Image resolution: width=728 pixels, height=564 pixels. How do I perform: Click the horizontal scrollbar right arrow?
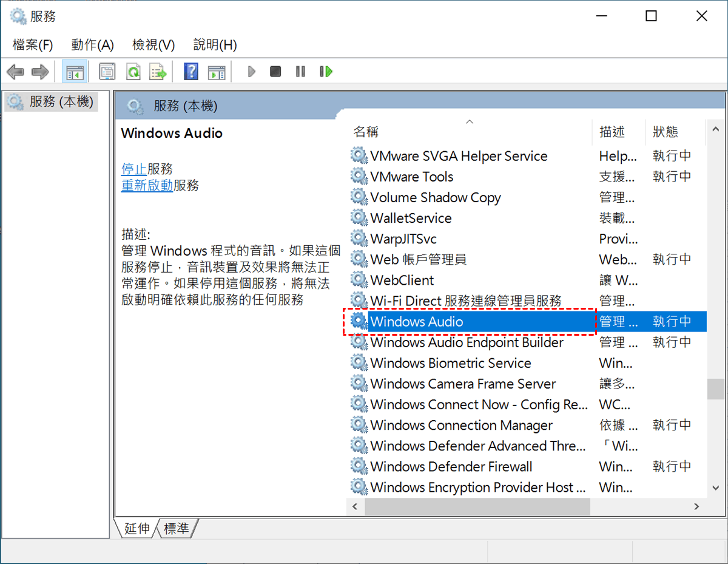(x=697, y=506)
